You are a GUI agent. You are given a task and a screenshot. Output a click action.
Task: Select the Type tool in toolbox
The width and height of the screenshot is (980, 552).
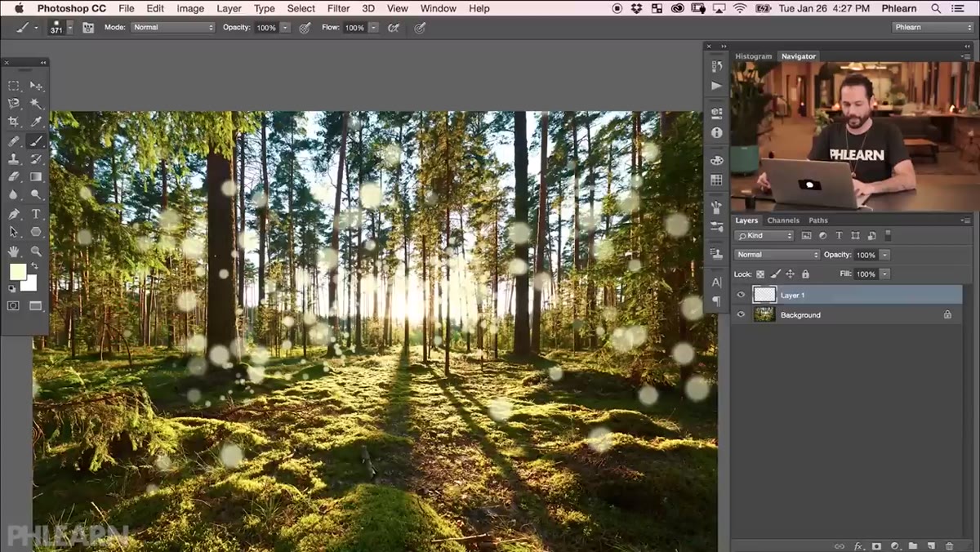coord(36,214)
